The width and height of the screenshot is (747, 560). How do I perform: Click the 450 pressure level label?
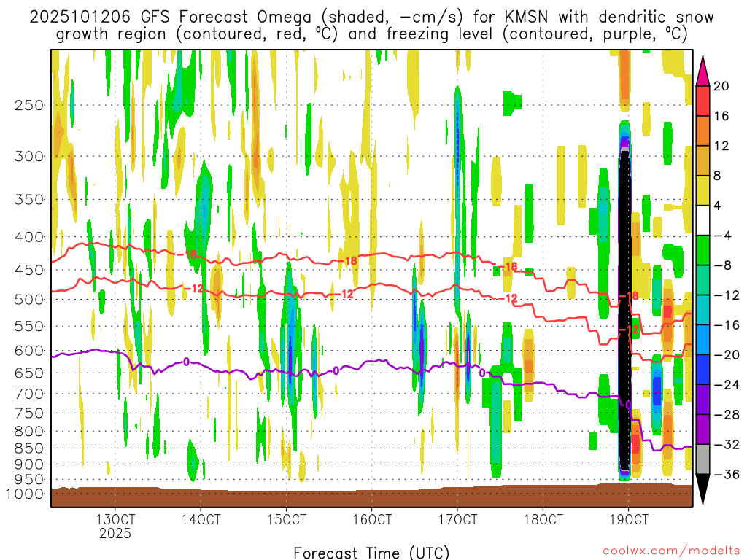pos(29,270)
